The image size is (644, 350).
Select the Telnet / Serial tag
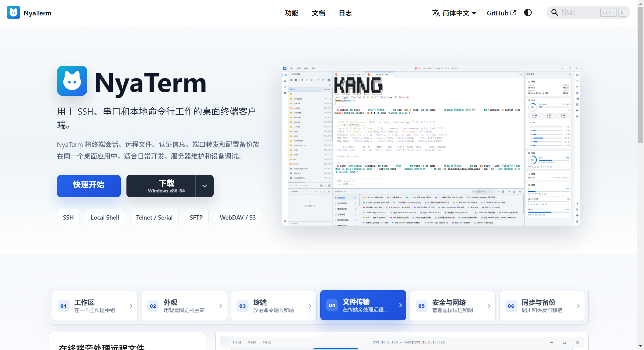pos(154,217)
